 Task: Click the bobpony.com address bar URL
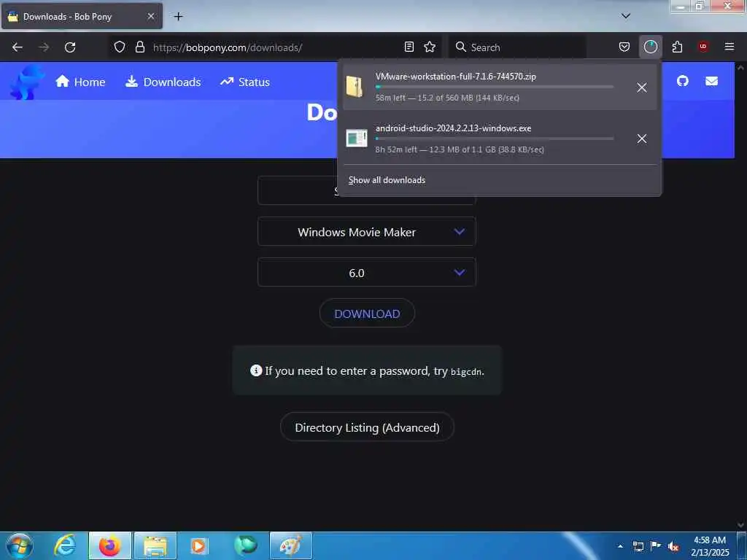pos(228,47)
